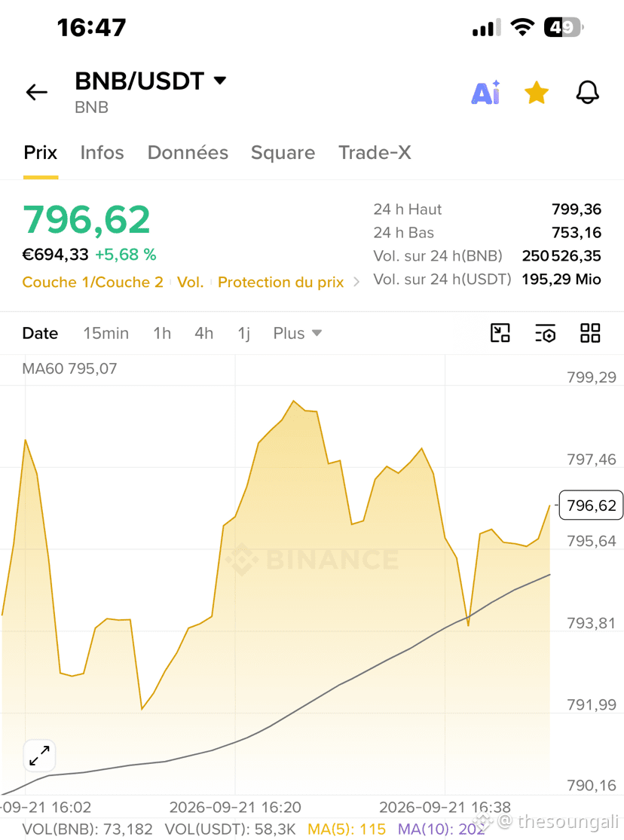Tap the back arrow icon
This screenshot has height=840, width=624.
click(36, 92)
